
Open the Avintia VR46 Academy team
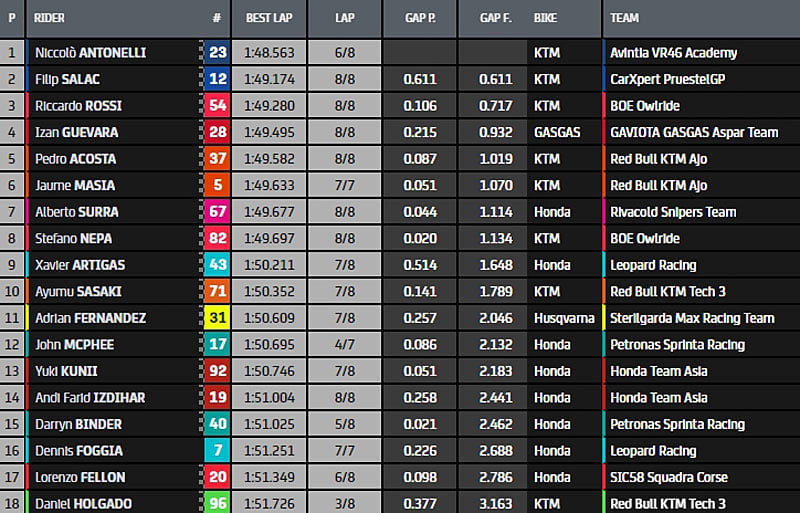673,53
